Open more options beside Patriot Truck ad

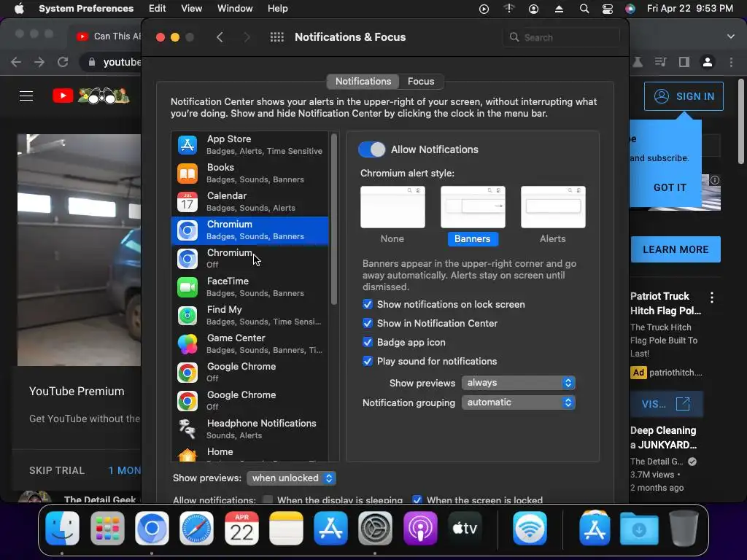(712, 297)
